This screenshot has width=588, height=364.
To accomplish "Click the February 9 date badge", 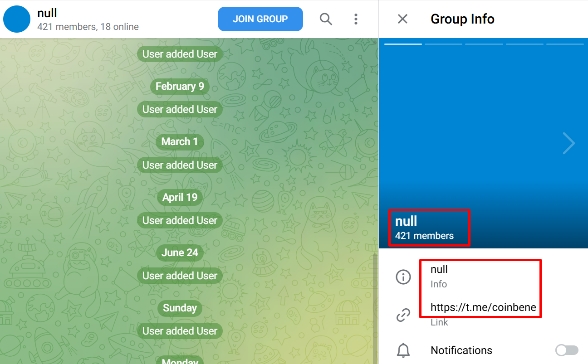I will 180,86.
